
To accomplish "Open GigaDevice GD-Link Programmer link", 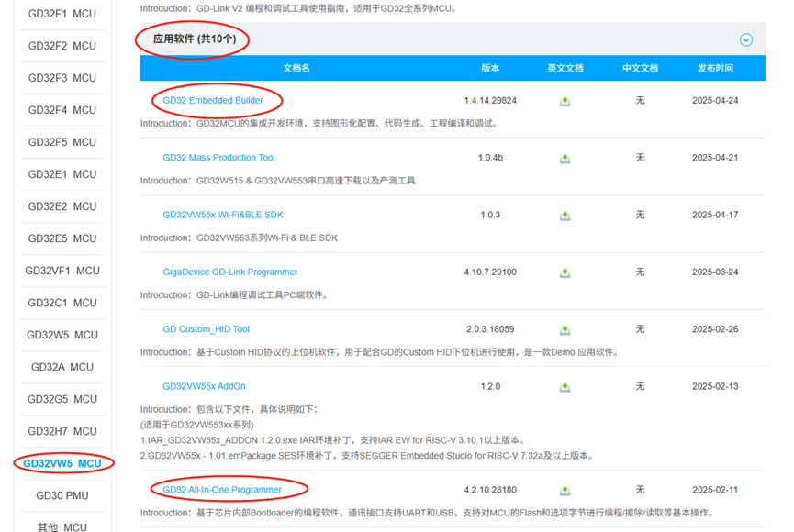I will (230, 272).
